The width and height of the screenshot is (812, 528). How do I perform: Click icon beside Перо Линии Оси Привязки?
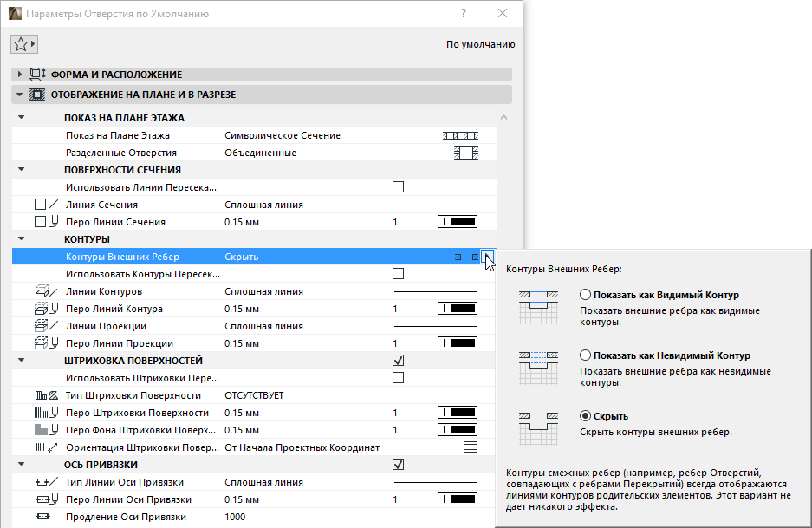tap(46, 499)
